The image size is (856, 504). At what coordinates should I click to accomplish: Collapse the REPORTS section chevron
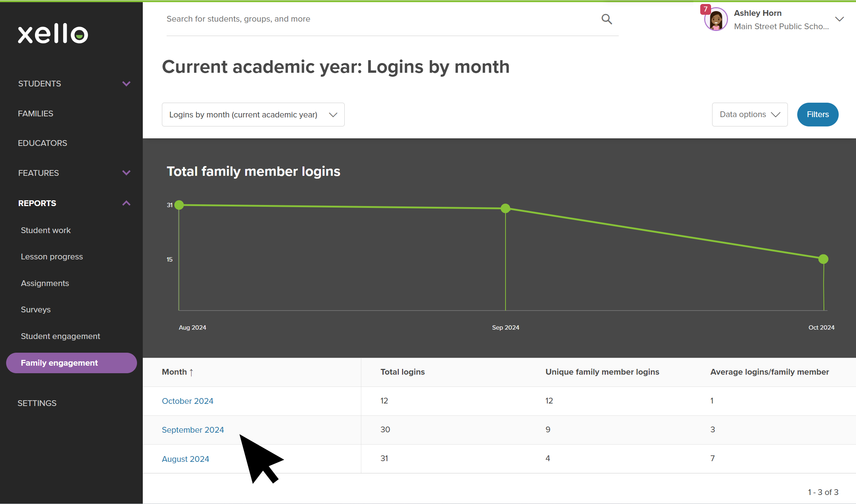(x=126, y=203)
